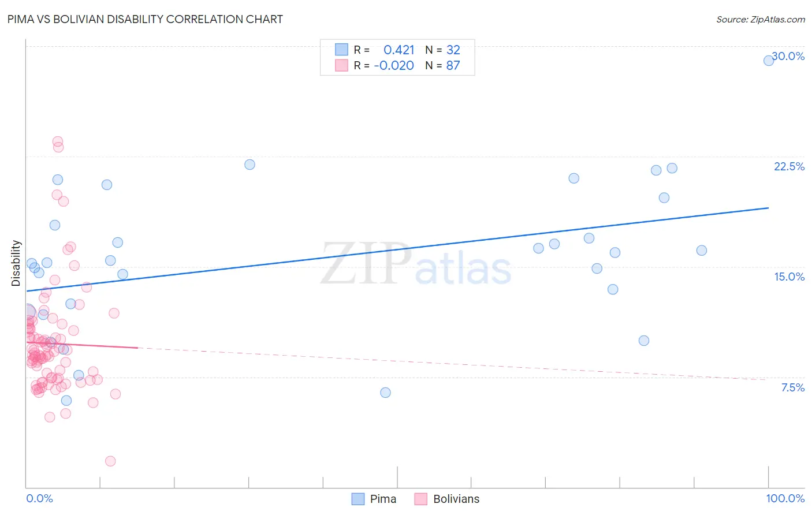812x515 pixels.
Task: Click the N = 32 value in legend
Action: pos(443,50)
